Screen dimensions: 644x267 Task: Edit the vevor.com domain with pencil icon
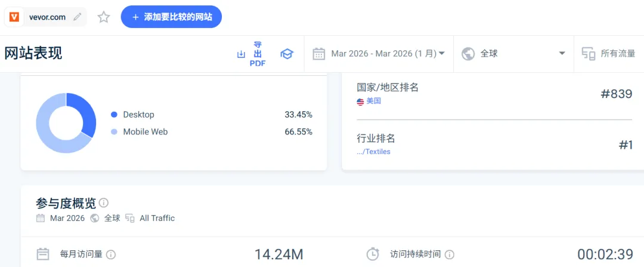pos(77,17)
